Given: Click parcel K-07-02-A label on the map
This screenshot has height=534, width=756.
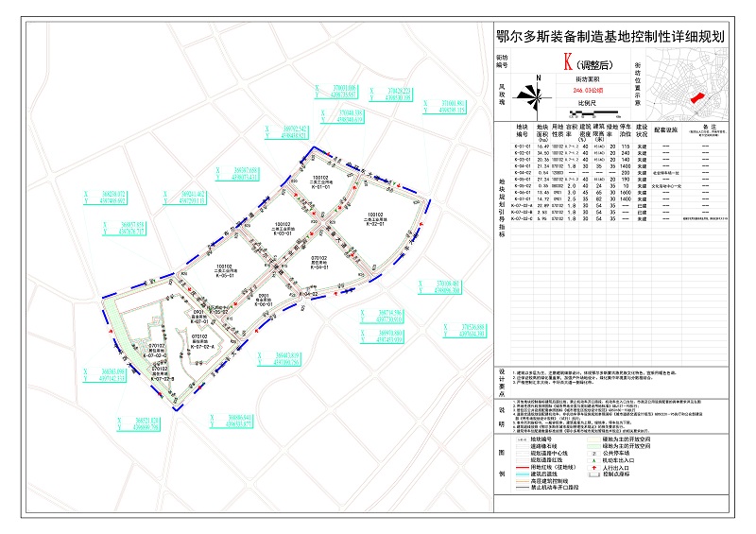Looking at the screenshot, I should [202, 347].
